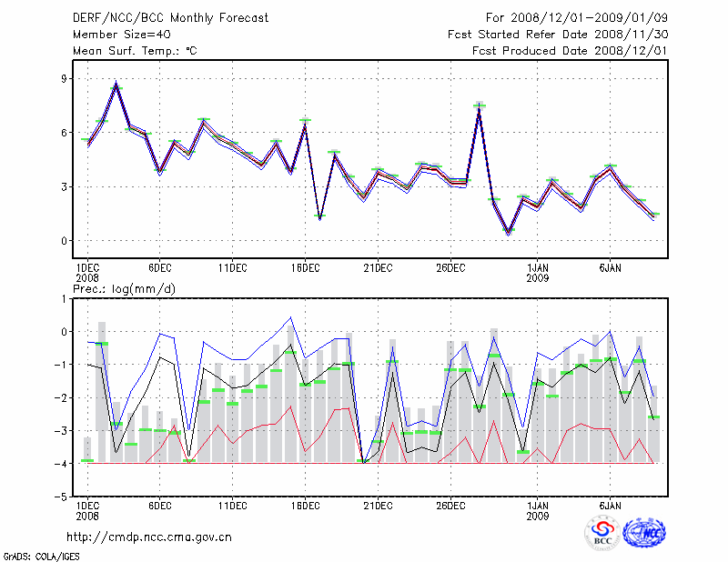Image resolution: width=728 pixels, height=562 pixels.
Task: Click 16DEC on the temperature chart axis
Action: 306,267
